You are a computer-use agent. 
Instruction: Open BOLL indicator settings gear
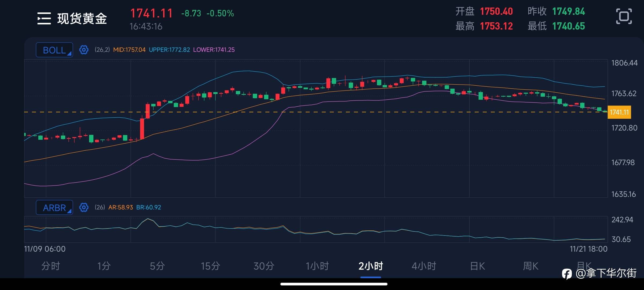pyautogui.click(x=84, y=50)
